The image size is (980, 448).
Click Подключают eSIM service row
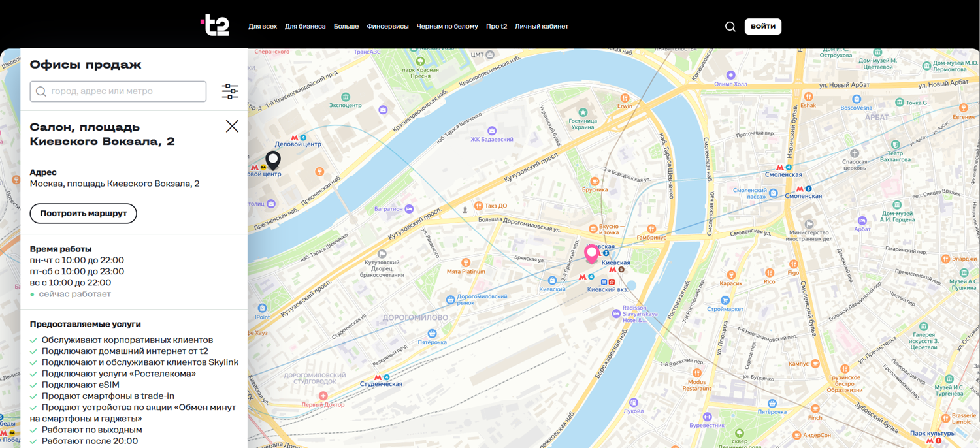(80, 385)
